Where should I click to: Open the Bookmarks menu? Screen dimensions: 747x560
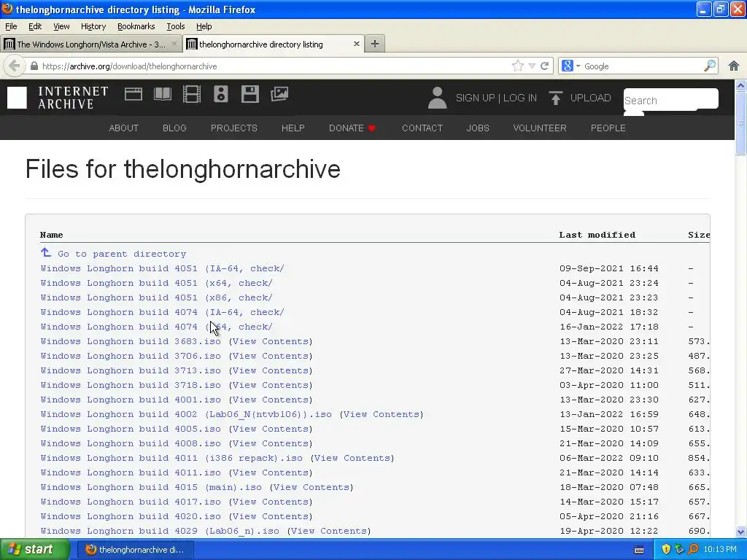pos(136,26)
